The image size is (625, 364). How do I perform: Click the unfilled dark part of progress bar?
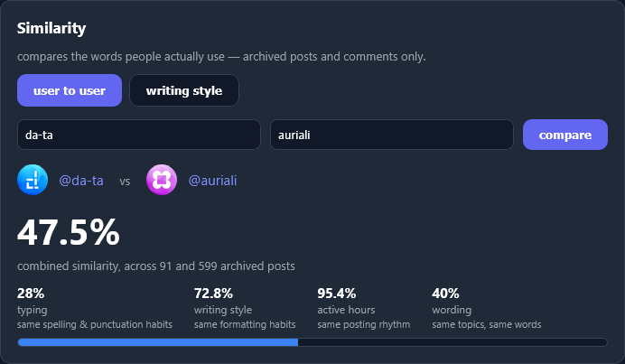point(452,342)
